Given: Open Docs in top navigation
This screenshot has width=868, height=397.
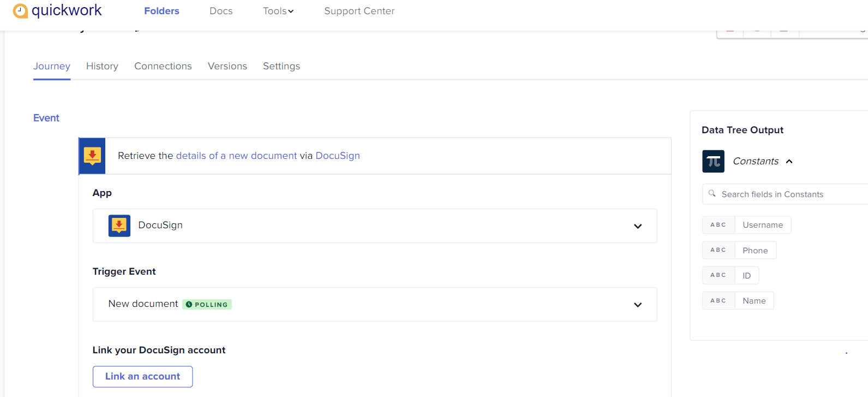Looking at the screenshot, I should click(x=221, y=11).
